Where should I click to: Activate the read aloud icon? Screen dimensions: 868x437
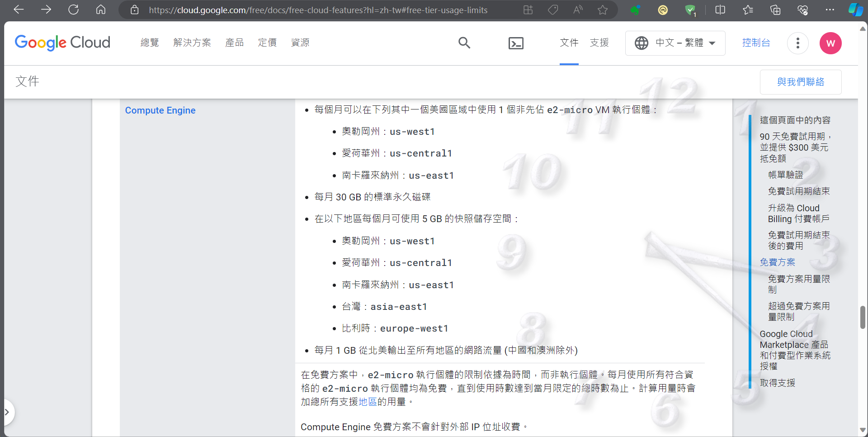578,9
